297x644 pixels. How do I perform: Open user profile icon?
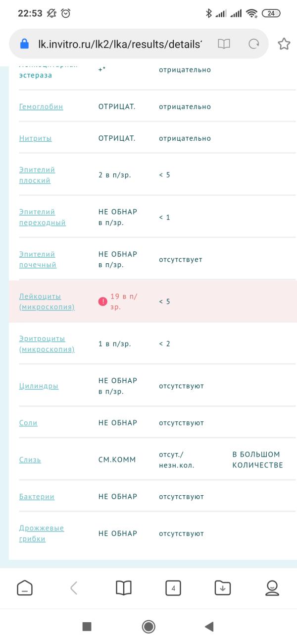[x=272, y=588]
